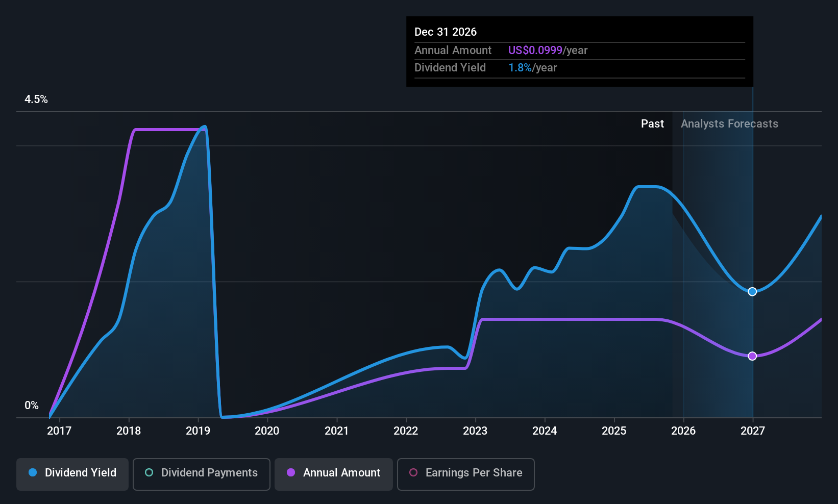
Task: Click the 0% y-axis label
Action: point(32,406)
